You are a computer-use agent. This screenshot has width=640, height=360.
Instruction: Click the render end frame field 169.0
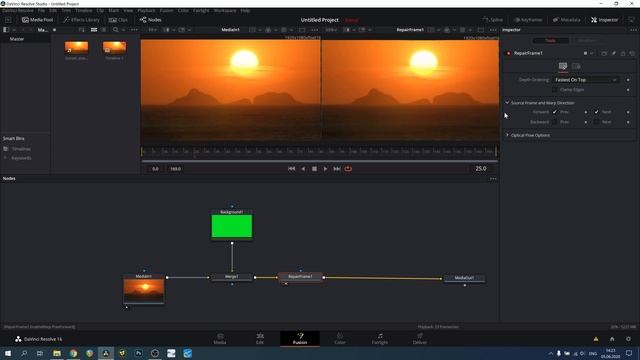click(175, 169)
